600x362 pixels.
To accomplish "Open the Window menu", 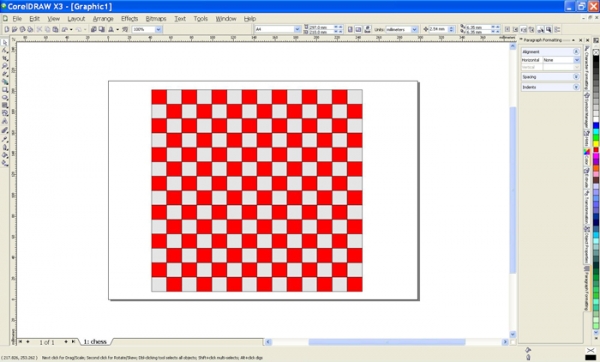I will pos(226,18).
